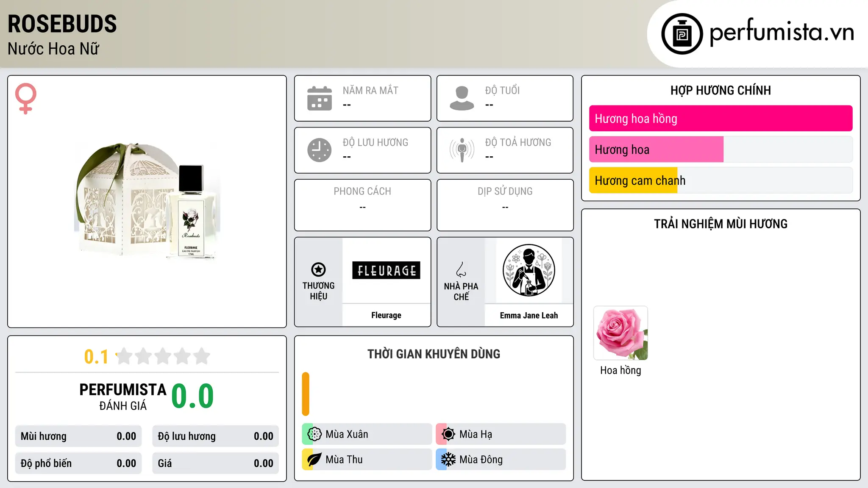Click the Mùi hương score row
The height and width of the screenshot is (488, 868).
pyautogui.click(x=78, y=436)
